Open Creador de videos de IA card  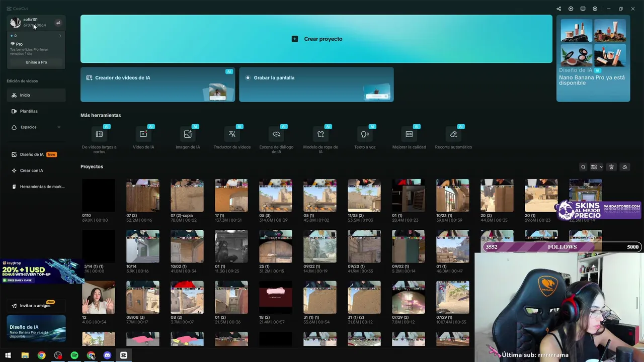coord(157,84)
